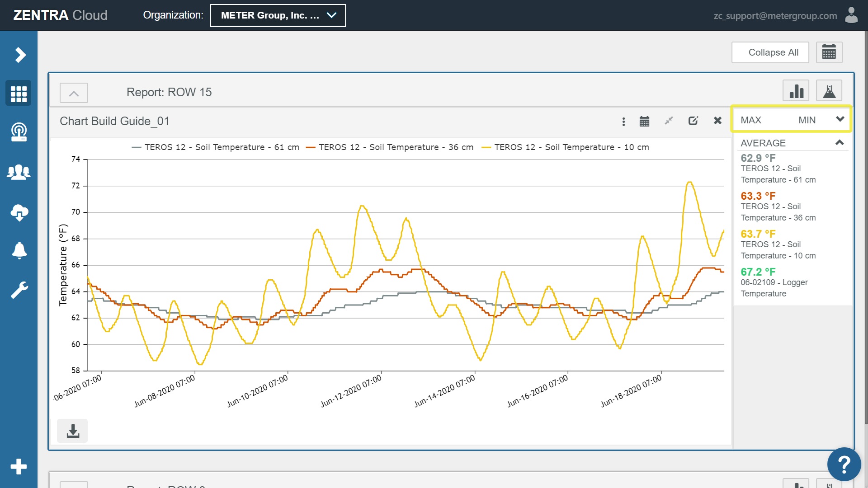This screenshot has width=868, height=488.
Task: Toggle the 61 cm soil temperature legend series
Action: click(x=216, y=147)
